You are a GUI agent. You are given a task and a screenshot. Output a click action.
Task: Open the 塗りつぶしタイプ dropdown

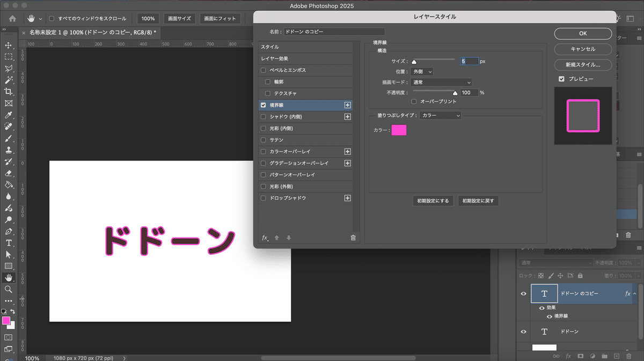coord(441,115)
